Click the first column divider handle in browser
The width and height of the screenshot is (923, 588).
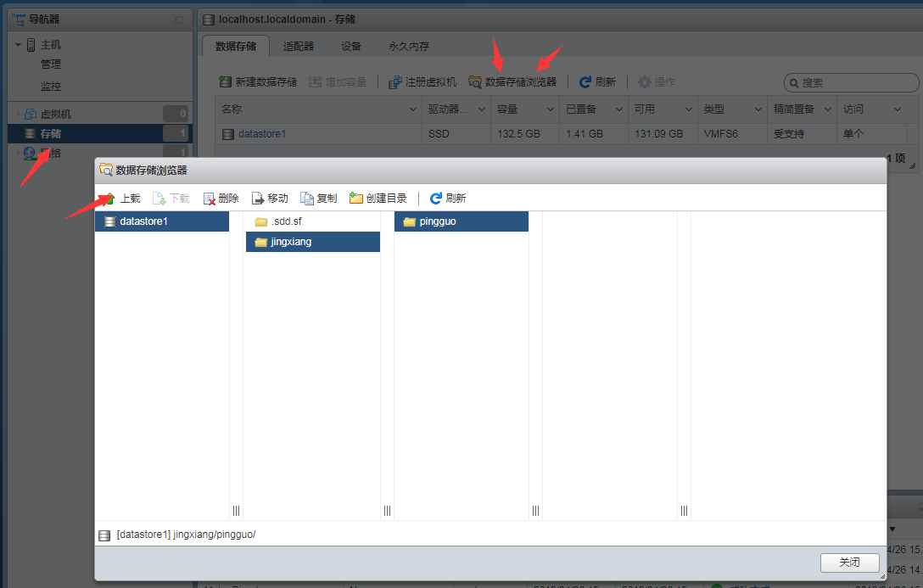pos(236,510)
